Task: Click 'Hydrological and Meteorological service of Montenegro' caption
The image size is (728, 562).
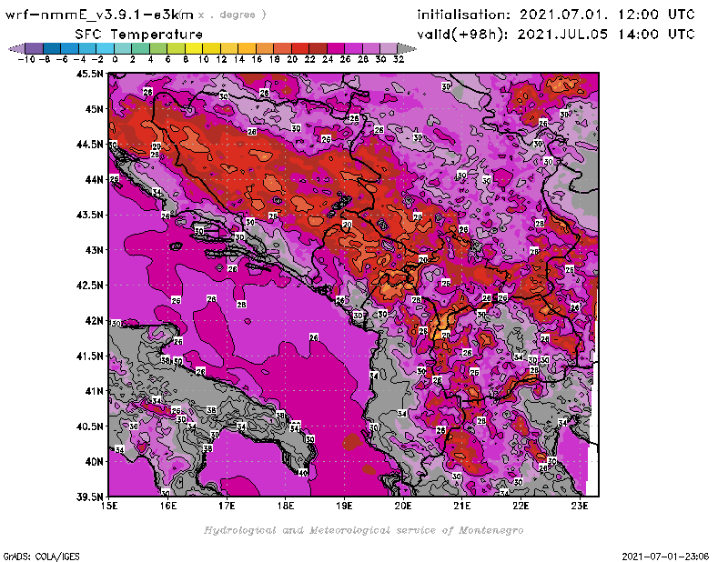Action: [363, 530]
